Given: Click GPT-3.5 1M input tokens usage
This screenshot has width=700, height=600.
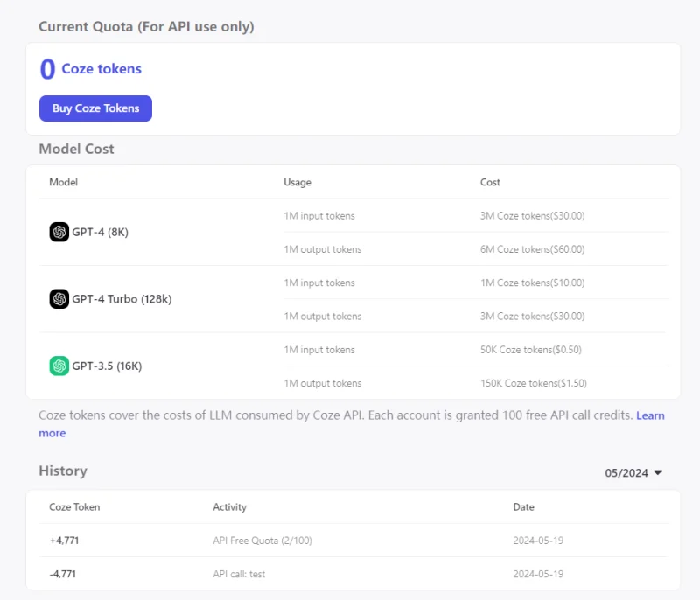Looking at the screenshot, I should pos(319,349).
